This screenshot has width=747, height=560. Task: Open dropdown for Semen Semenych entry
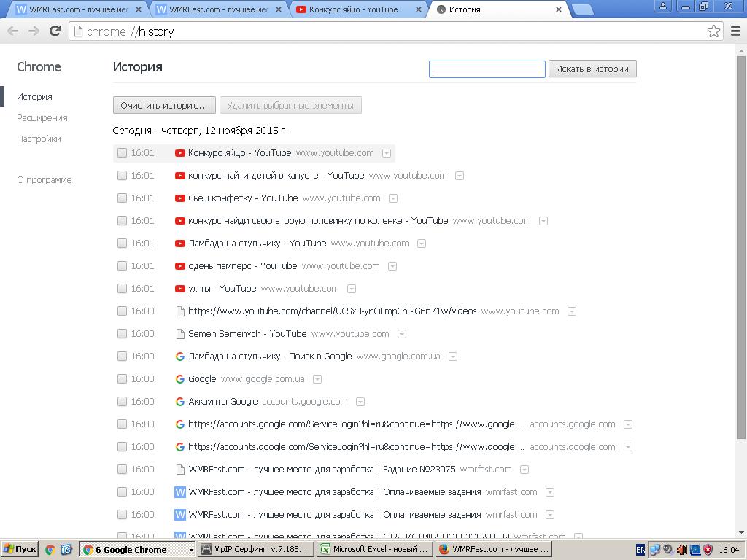(x=402, y=334)
